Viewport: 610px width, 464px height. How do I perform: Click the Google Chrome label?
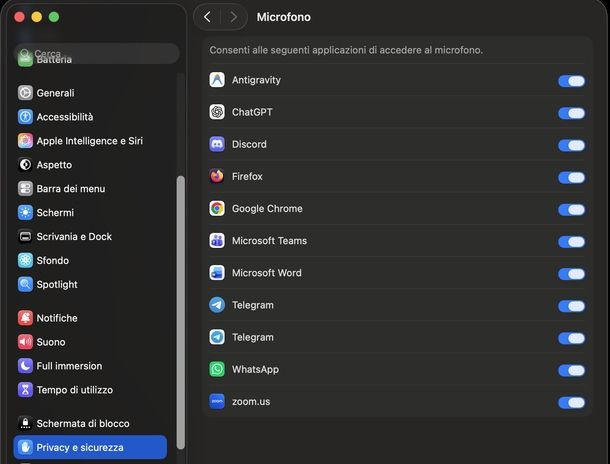(267, 209)
